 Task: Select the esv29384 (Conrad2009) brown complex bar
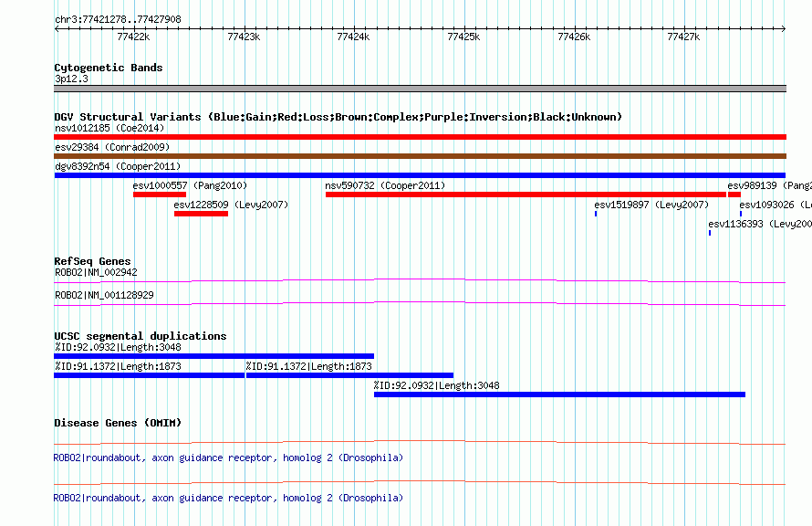pyautogui.click(x=420, y=156)
